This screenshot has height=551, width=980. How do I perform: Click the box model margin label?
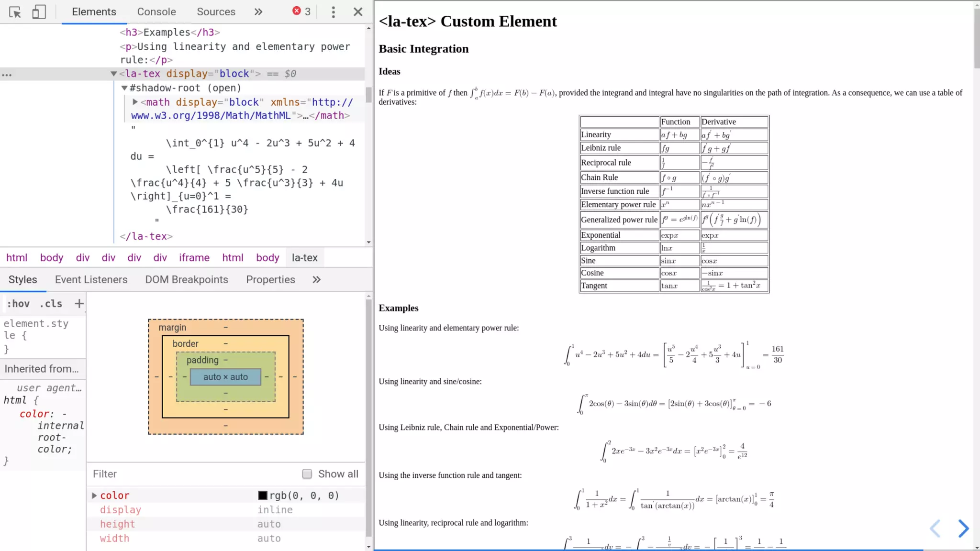(172, 328)
